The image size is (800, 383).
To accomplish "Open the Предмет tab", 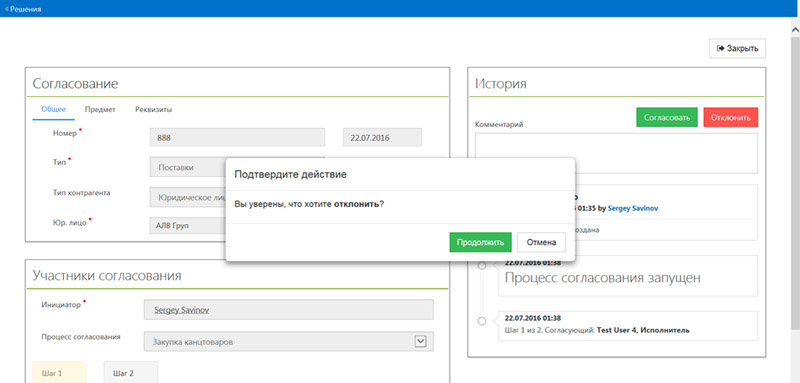I will (100, 109).
